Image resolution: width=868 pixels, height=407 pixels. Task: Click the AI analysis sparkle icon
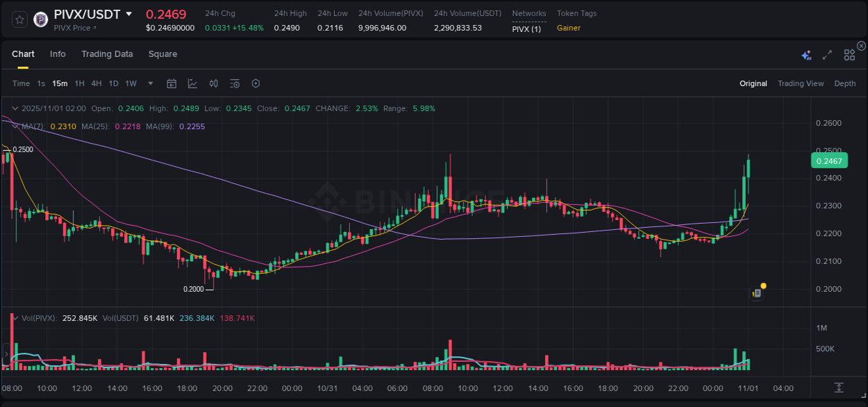click(x=806, y=54)
